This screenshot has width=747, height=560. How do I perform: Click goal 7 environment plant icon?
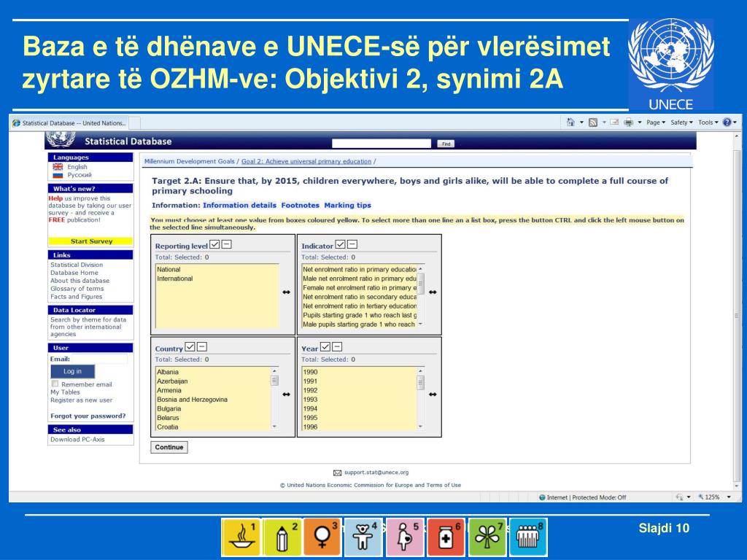487,537
